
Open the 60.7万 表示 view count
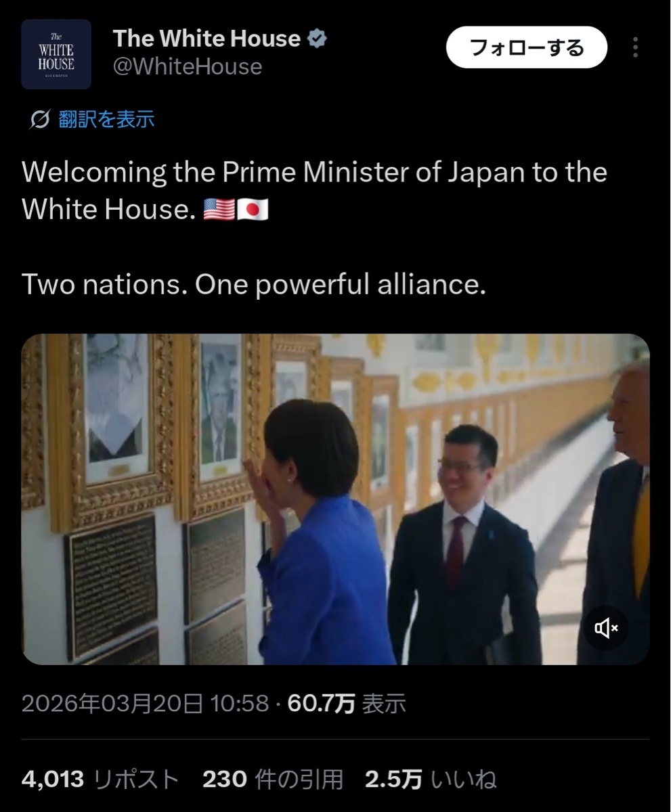point(347,704)
